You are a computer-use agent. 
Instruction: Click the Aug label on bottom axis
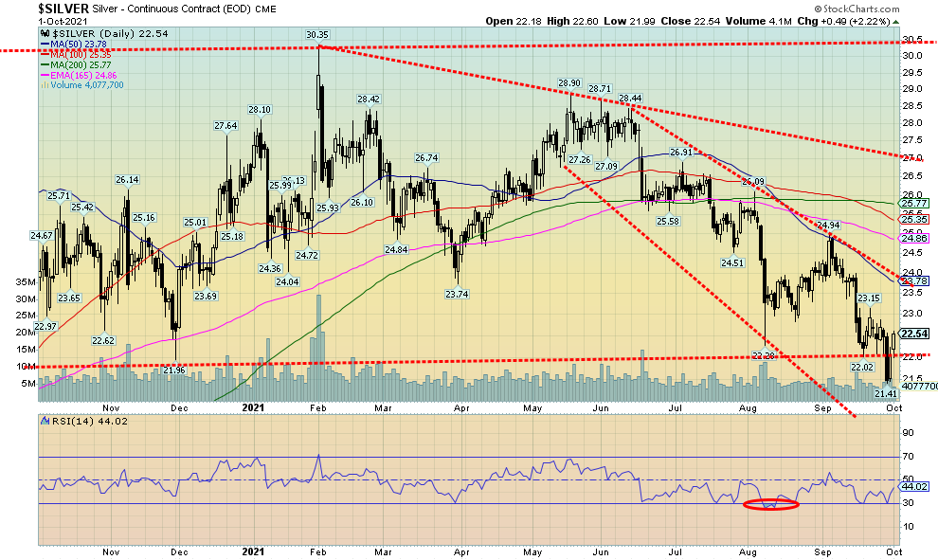(x=749, y=551)
